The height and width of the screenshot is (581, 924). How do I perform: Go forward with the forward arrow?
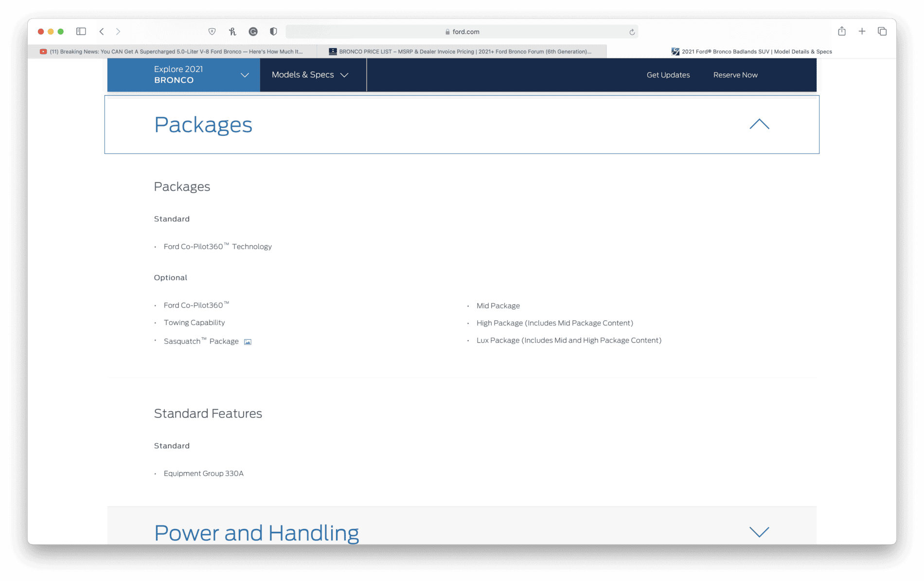pos(118,32)
